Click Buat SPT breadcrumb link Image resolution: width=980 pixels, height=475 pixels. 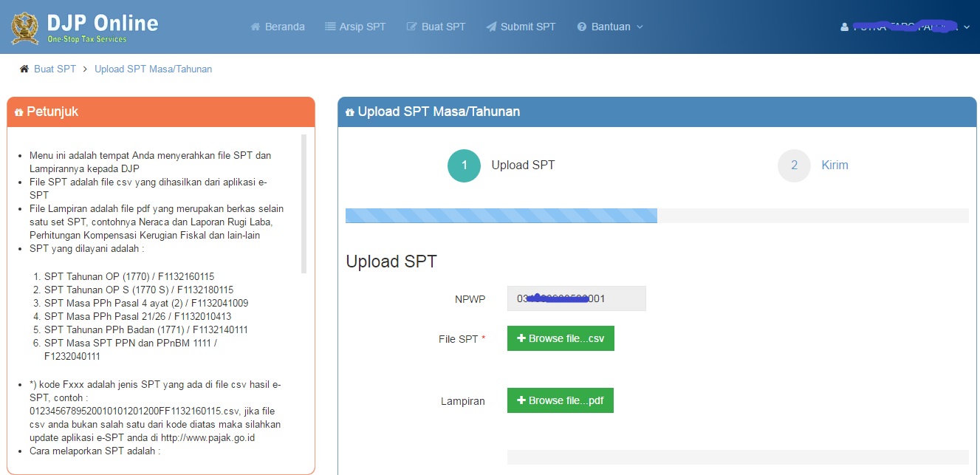[55, 69]
